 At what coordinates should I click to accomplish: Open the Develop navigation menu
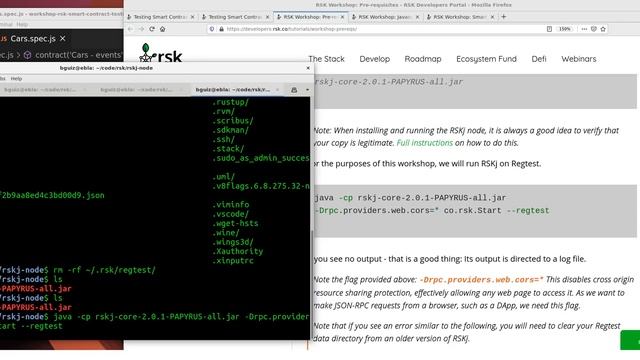375,59
